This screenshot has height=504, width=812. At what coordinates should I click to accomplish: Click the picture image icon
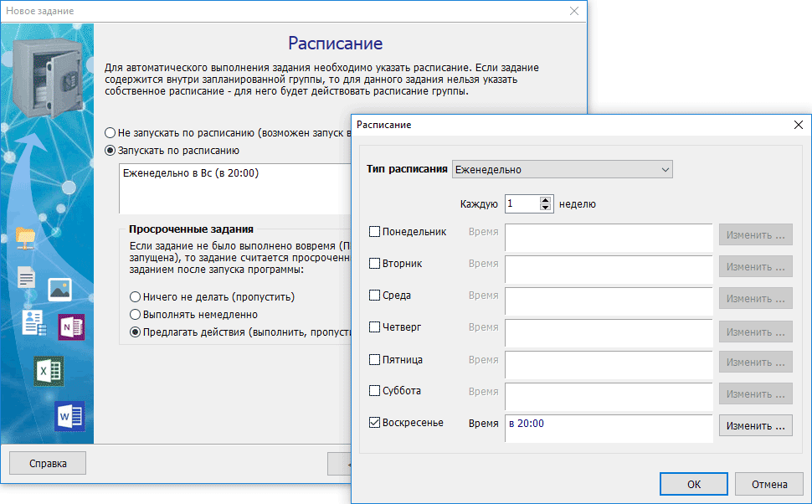point(59,290)
